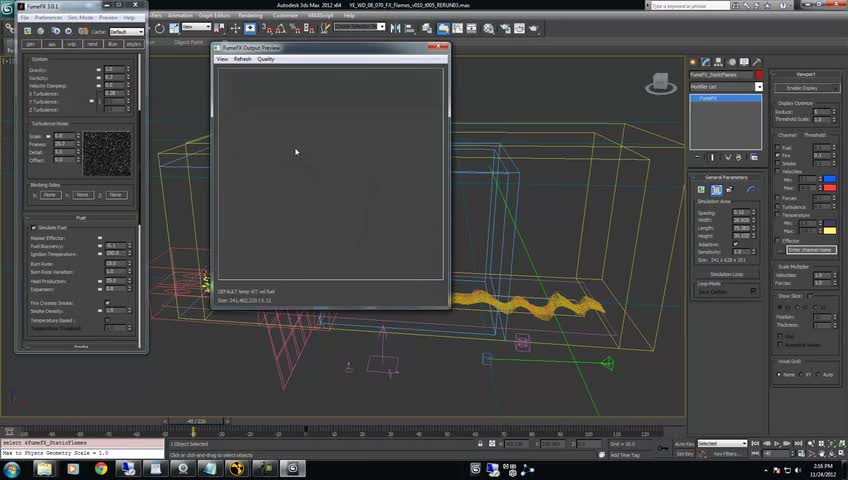
Task: Activate the Select and Manipulate crosshair tool
Action: (235, 28)
